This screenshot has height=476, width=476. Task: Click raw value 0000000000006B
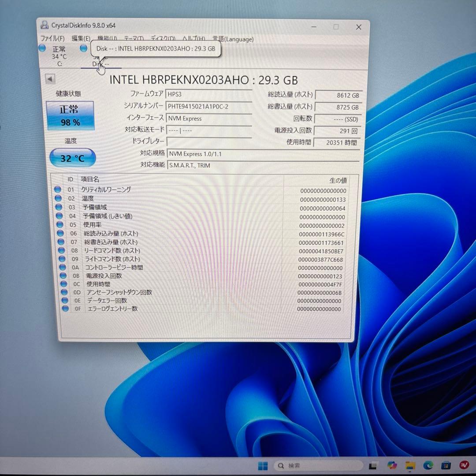coord(320,293)
